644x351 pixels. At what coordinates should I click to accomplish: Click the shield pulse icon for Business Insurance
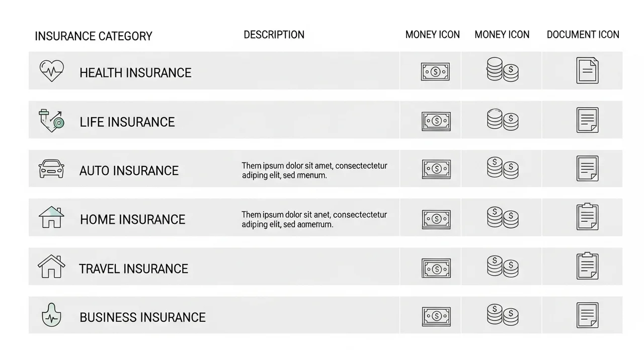pos(51,315)
